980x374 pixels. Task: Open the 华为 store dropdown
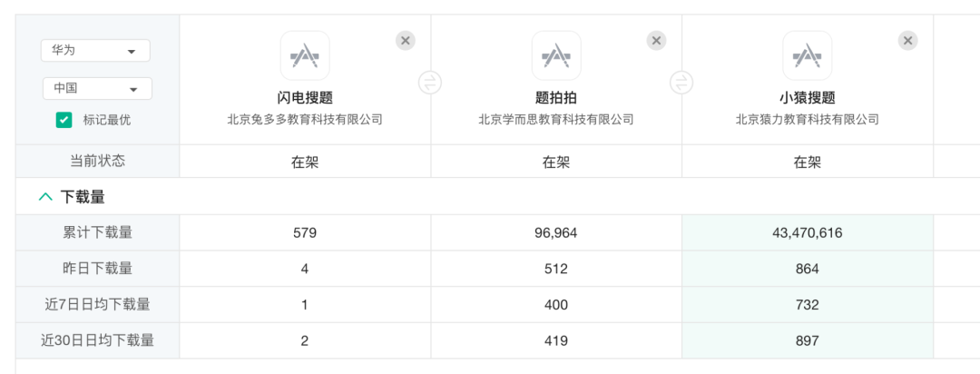[x=95, y=51]
